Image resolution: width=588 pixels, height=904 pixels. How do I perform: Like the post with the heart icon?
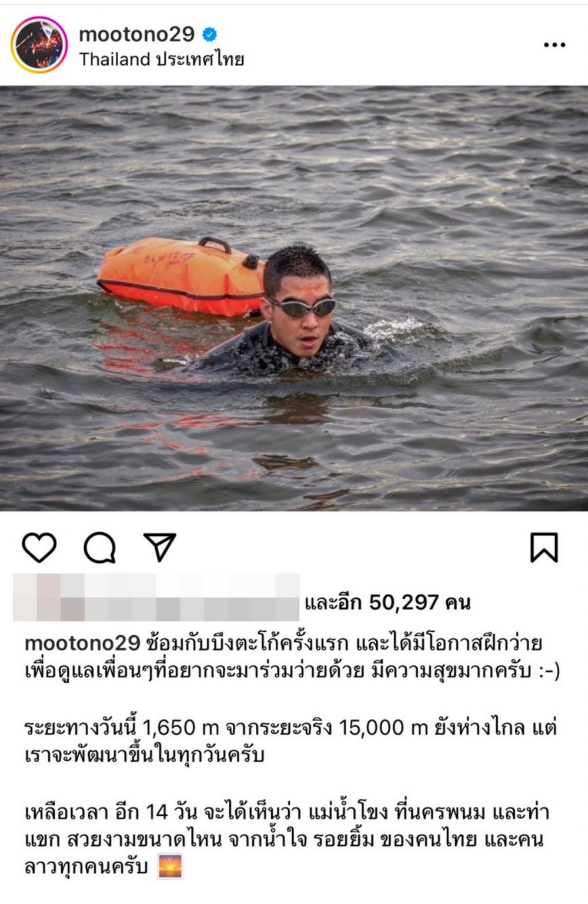[x=39, y=548]
